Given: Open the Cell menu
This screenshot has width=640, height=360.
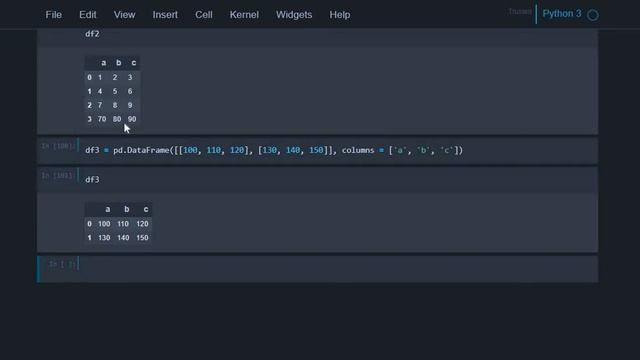Looking at the screenshot, I should (204, 15).
